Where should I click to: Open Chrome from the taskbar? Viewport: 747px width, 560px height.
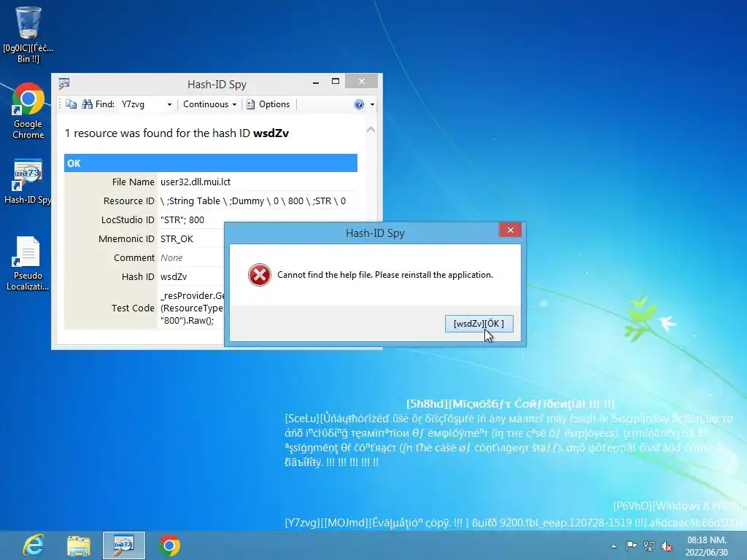point(169,545)
